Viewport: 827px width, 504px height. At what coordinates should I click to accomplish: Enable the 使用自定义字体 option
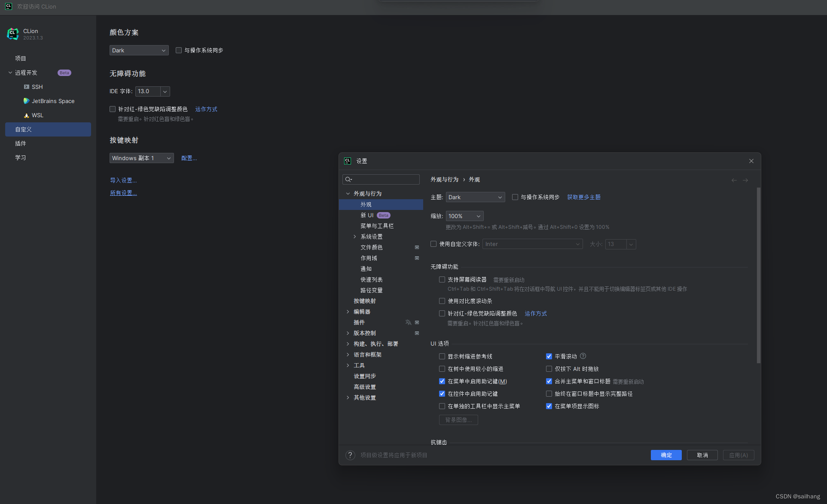point(433,243)
